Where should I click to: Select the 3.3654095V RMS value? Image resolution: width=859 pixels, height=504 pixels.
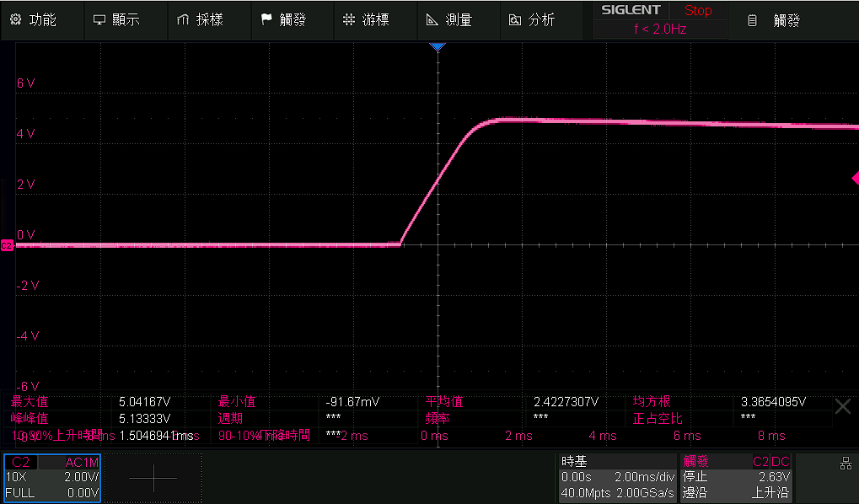click(x=773, y=402)
